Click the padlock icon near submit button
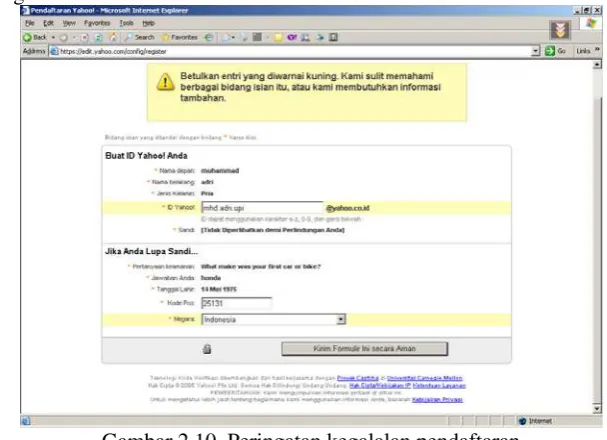Image resolution: width=607 pixels, height=440 pixels. pos(207,349)
